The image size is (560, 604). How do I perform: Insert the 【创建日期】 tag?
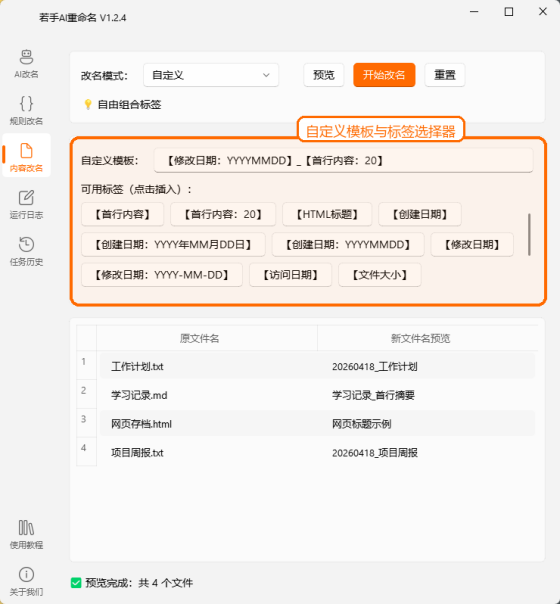pyautogui.click(x=420, y=214)
